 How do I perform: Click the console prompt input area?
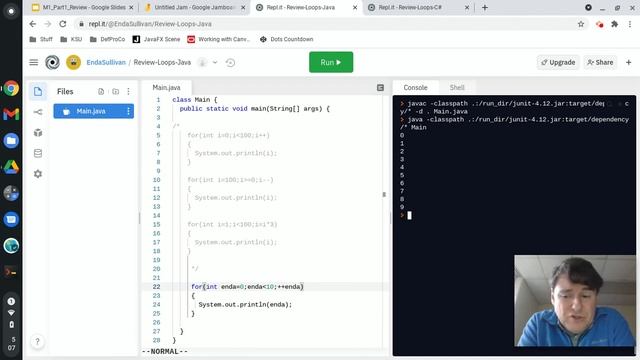click(409, 216)
